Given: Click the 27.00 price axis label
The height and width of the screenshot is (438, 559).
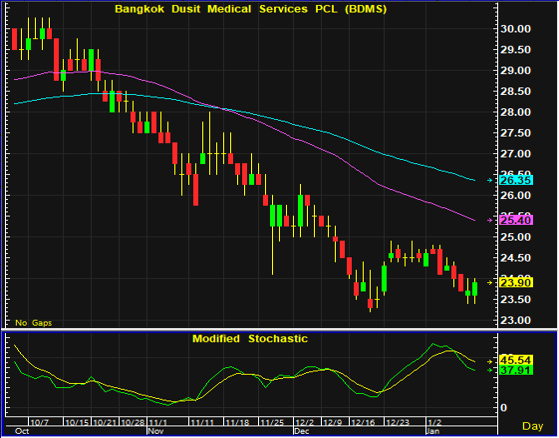Looking at the screenshot, I should pos(516,154).
